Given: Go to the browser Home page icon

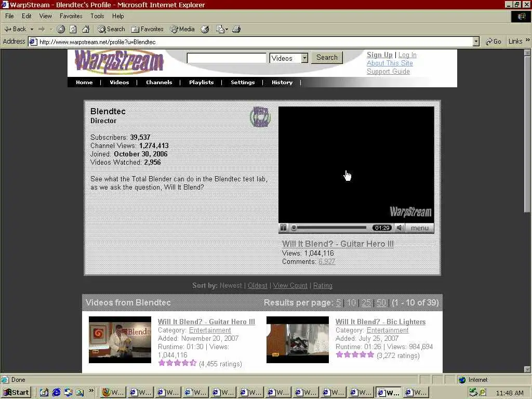Looking at the screenshot, I should pyautogui.click(x=86, y=29).
